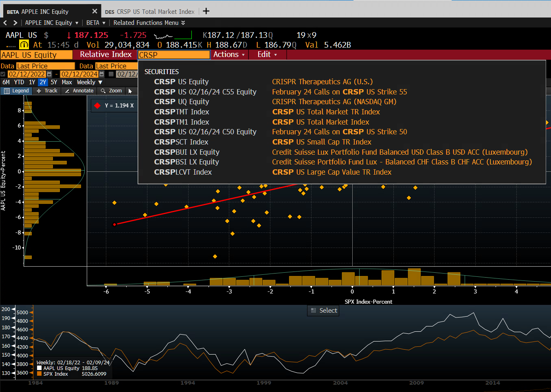The image size is (551, 392).
Task: Open the second Data Last Price dropdown
Action: click(116, 66)
